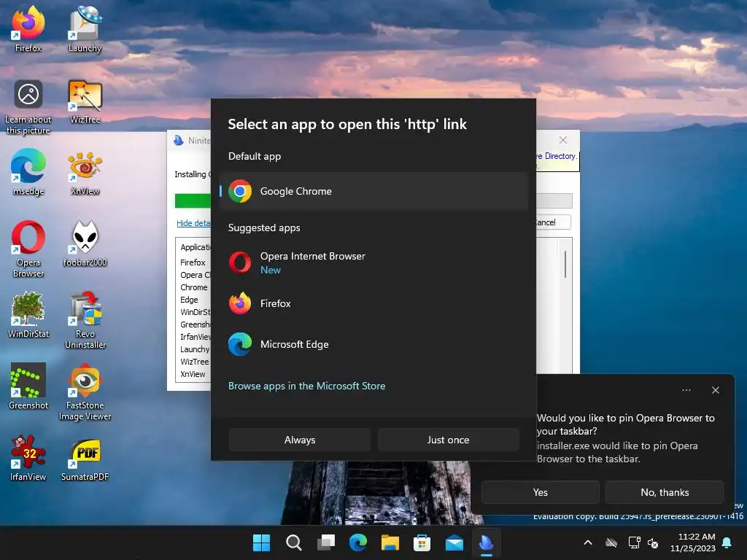Screen dimensions: 747x560
Task: Select the WizTree row in Ninite list
Action: click(x=194, y=362)
